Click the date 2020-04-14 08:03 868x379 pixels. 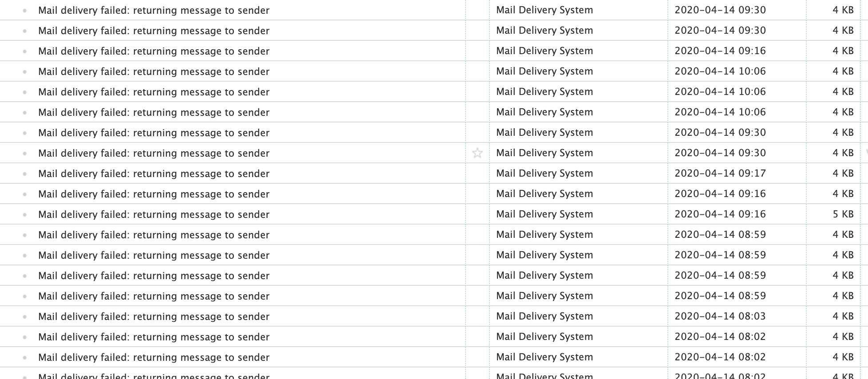click(720, 316)
